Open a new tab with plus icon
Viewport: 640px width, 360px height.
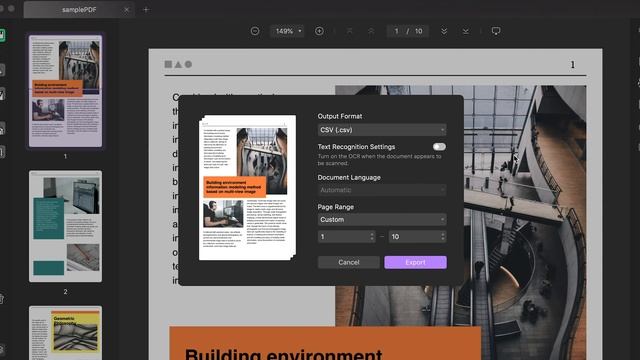(146, 10)
